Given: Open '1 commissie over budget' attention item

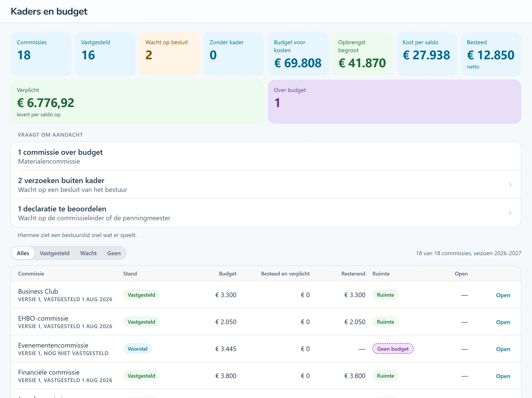Looking at the screenshot, I should 266,156.
